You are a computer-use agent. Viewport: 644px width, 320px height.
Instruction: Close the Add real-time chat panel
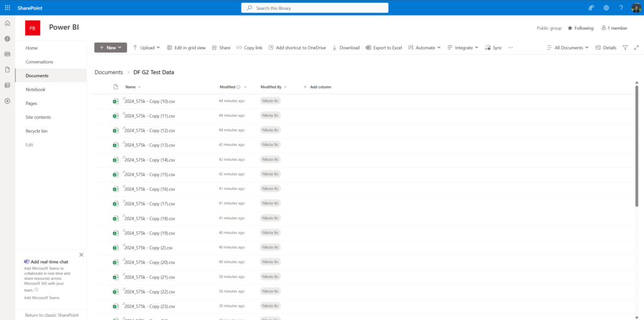coord(81,255)
